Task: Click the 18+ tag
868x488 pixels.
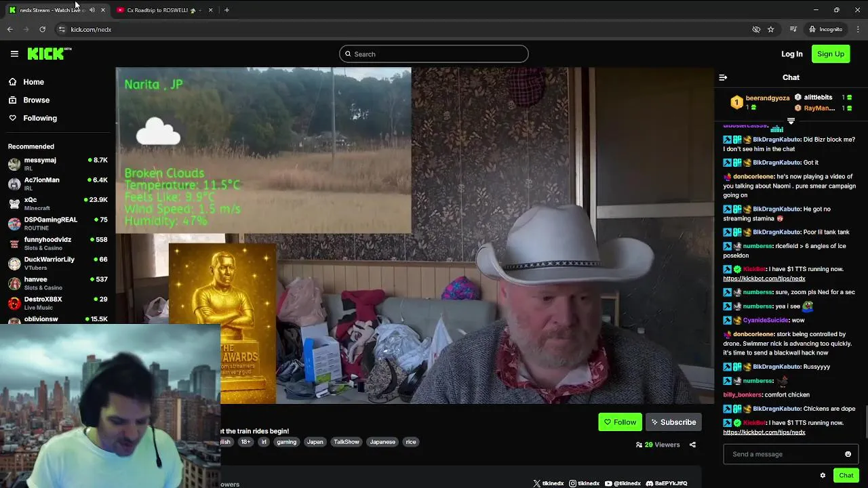Action: coord(245,442)
